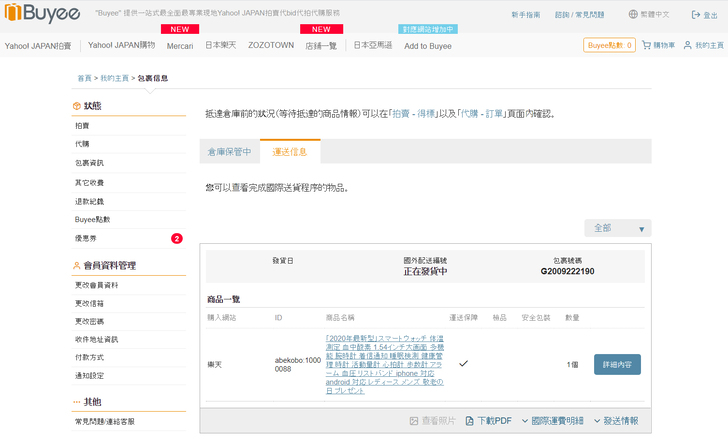Open 收件地址資訊 in sidebar
Viewport: 728px width, 445px height.
tap(96, 339)
